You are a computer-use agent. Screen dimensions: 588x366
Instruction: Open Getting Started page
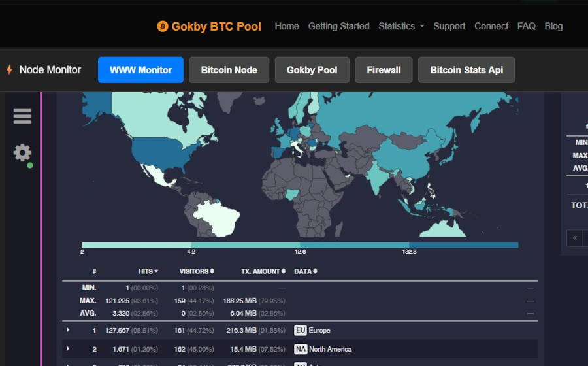[x=338, y=26]
